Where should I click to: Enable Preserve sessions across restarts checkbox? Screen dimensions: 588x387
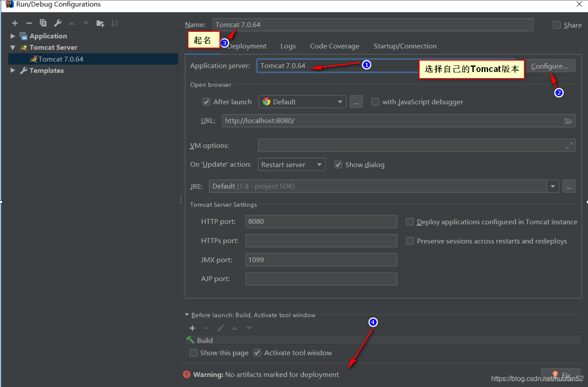(x=410, y=241)
